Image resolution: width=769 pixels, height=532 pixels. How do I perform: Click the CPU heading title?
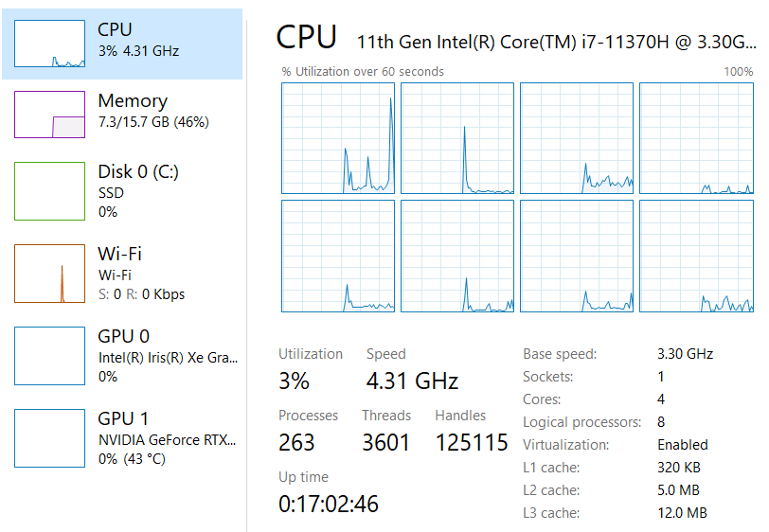coord(306,37)
